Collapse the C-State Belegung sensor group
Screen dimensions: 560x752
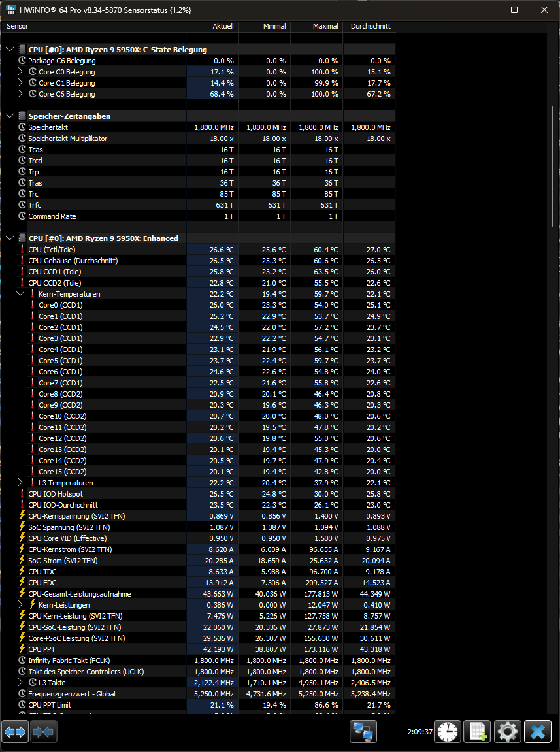[x=10, y=50]
